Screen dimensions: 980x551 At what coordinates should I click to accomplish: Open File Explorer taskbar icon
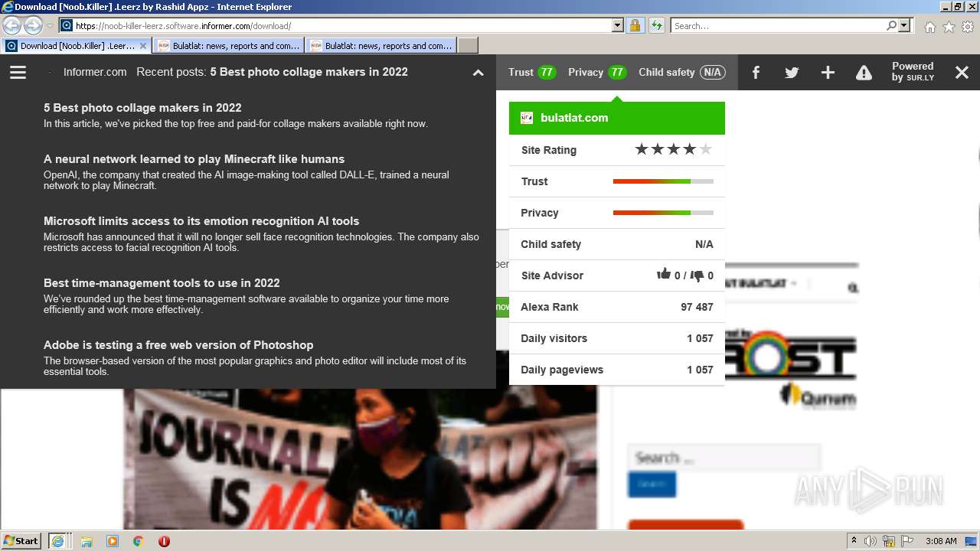(87, 541)
